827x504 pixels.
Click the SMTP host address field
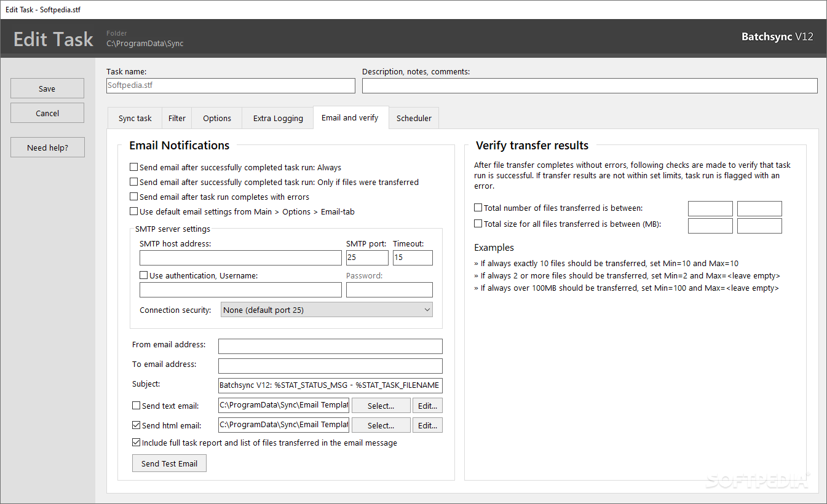(240, 258)
